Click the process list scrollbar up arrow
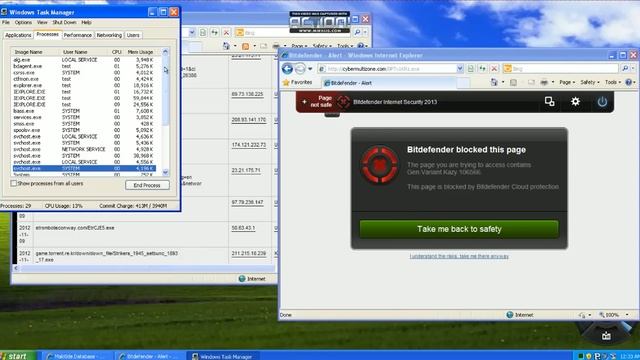 pos(165,52)
